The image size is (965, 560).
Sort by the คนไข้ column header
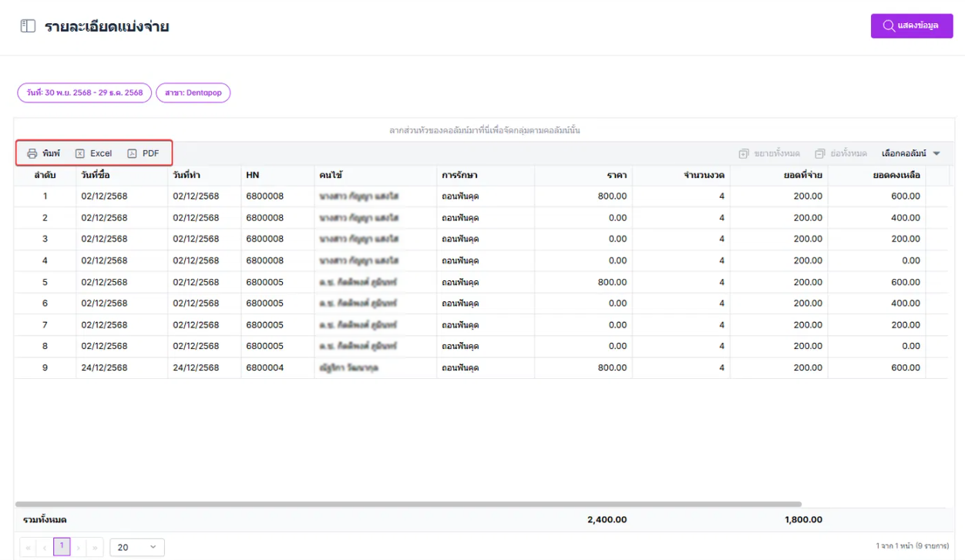(375, 176)
